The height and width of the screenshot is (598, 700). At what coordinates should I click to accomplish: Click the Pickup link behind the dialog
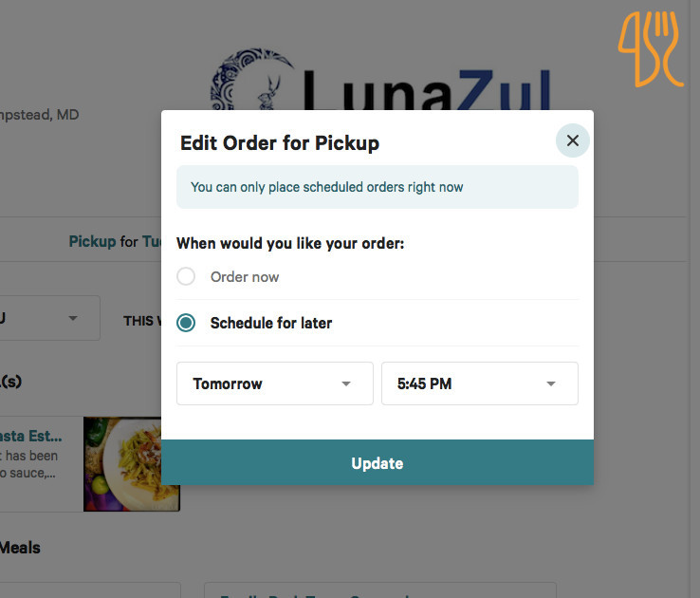tap(92, 242)
